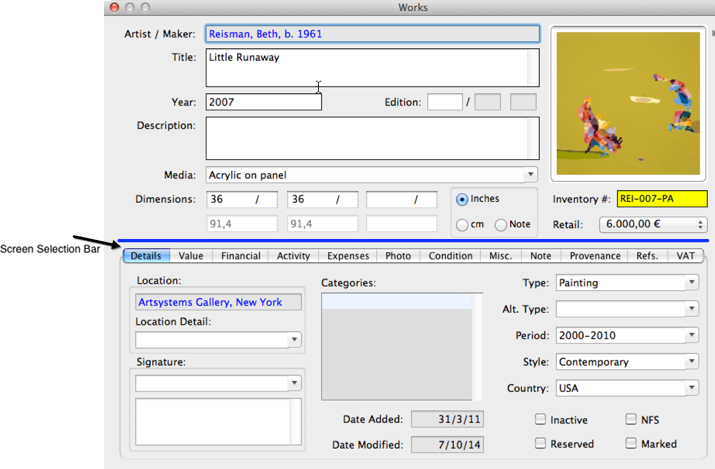Select the Note radio button
Screen dimensions: 715x469
(x=501, y=225)
